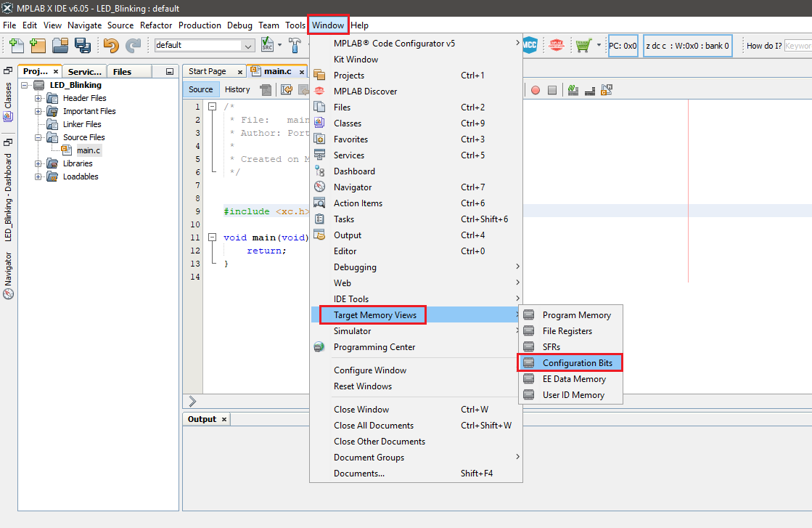The height and width of the screenshot is (528, 812).
Task: Click the restore-window icon above LED_Blinking - Dashboard
Action: 8,142
